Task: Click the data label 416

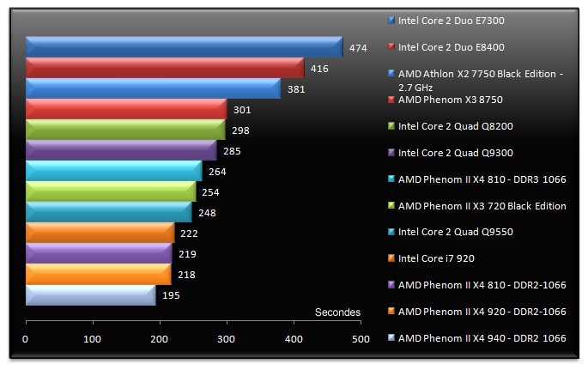Action: [319, 69]
